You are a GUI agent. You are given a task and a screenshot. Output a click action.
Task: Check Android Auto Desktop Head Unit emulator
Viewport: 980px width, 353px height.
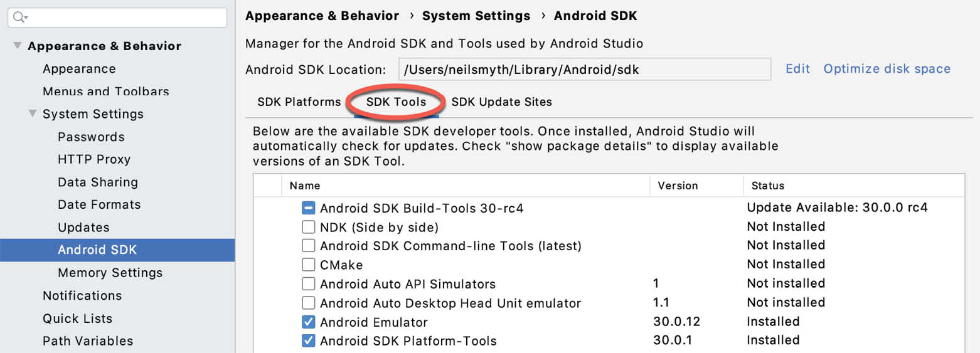pos(308,303)
